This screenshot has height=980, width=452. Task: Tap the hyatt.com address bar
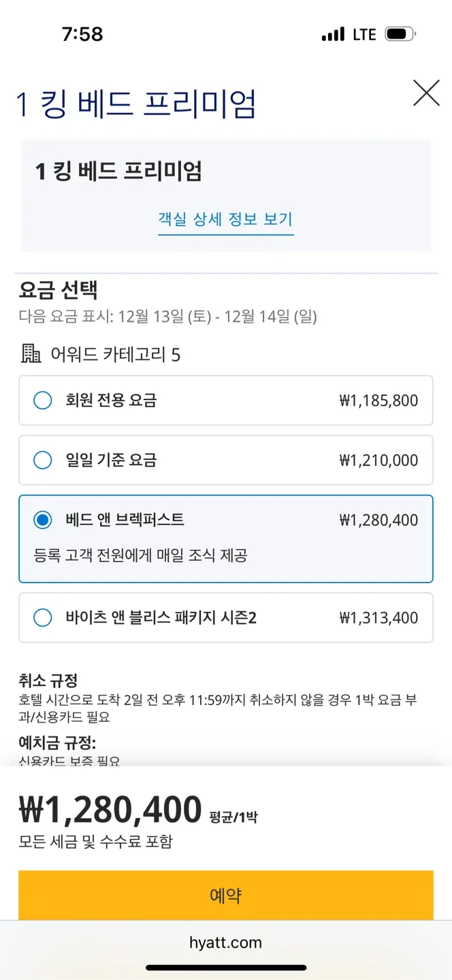[x=225, y=943]
